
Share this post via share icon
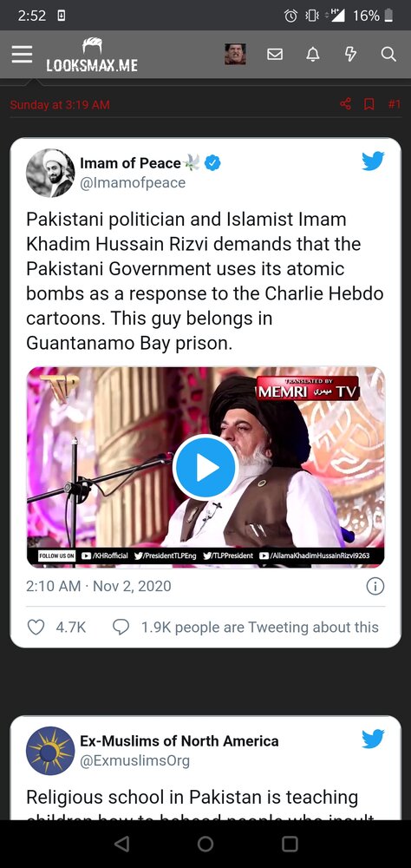pyautogui.click(x=345, y=103)
